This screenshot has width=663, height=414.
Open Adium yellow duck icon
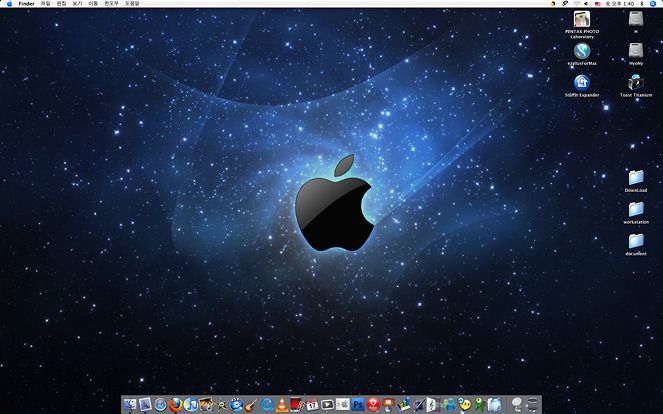[x=464, y=405]
